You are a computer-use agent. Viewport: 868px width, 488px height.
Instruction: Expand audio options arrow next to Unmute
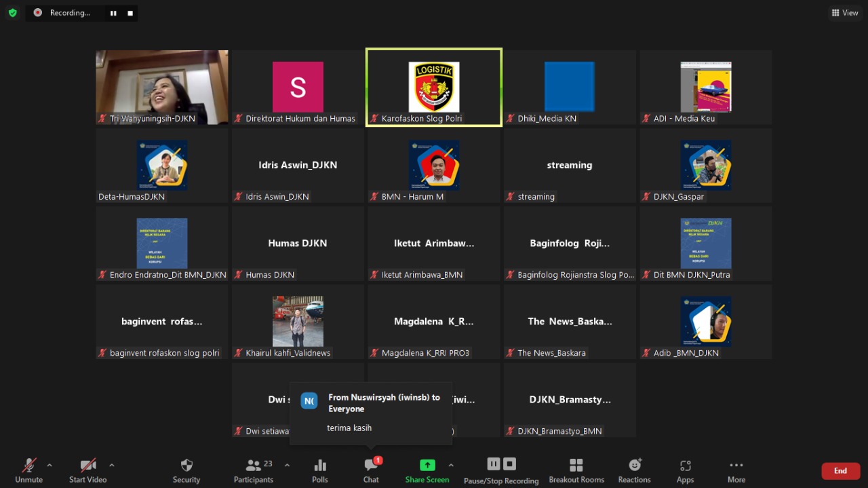click(49, 466)
